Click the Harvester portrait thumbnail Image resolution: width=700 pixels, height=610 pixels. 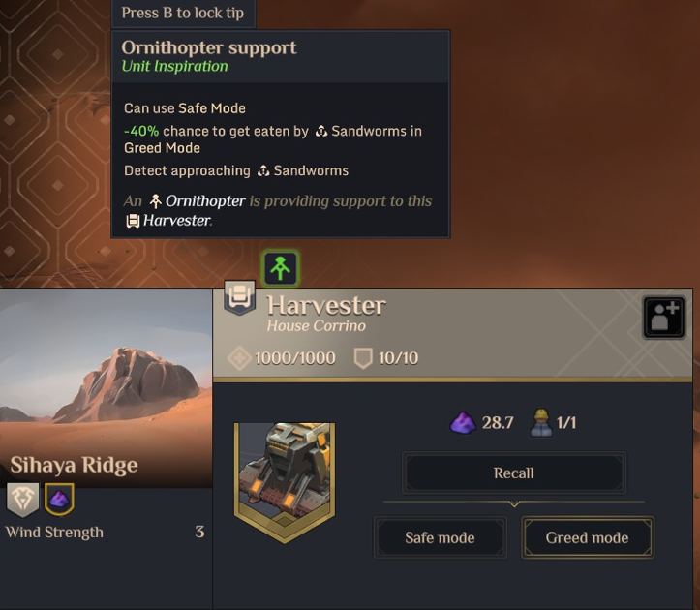pos(285,482)
